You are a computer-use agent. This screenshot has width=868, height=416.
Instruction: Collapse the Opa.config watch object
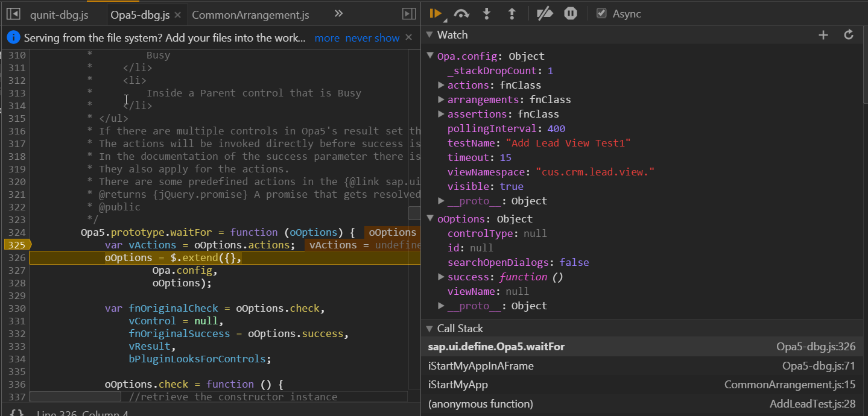(430, 56)
